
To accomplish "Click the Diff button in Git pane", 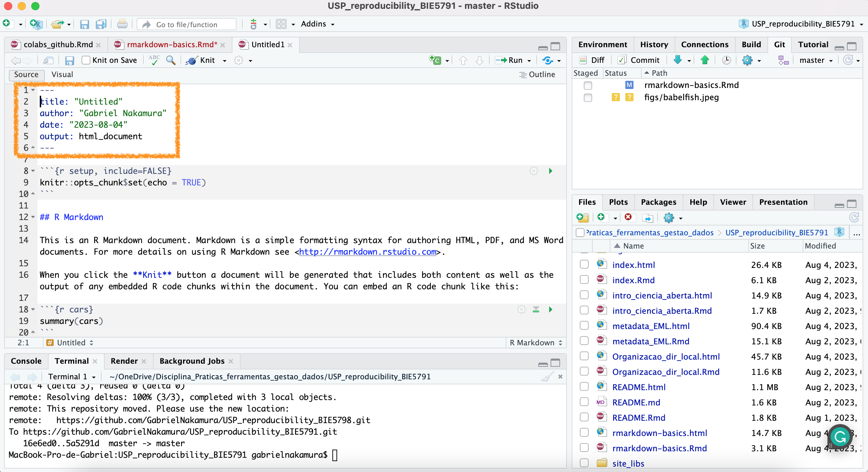I will pos(592,60).
